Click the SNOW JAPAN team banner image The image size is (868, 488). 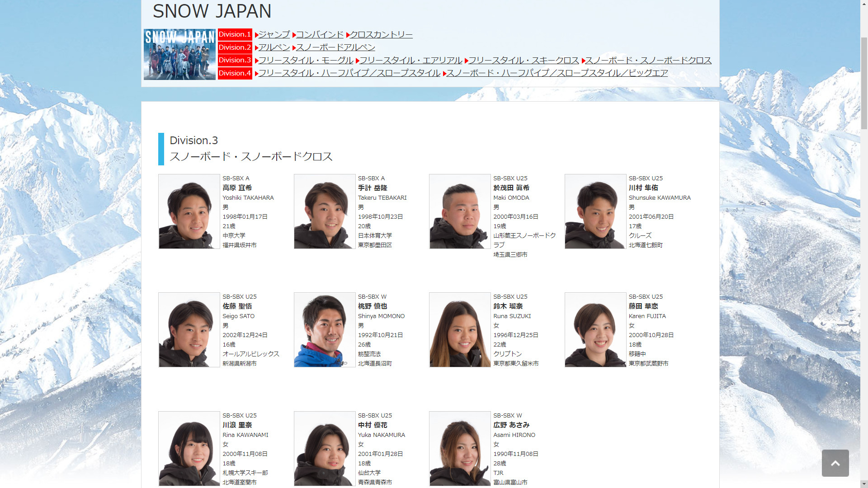click(x=179, y=54)
